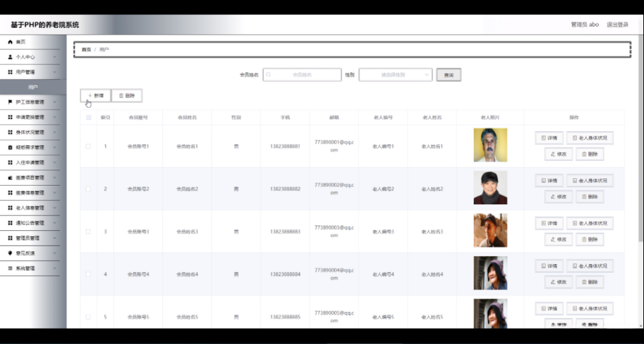Open 详情 for row 会员账号3

[x=549, y=223]
